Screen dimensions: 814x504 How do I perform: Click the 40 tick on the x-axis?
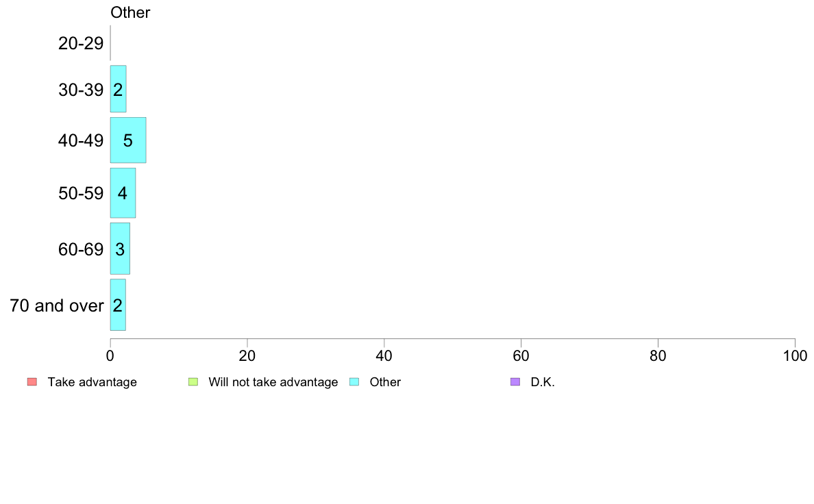tap(384, 355)
